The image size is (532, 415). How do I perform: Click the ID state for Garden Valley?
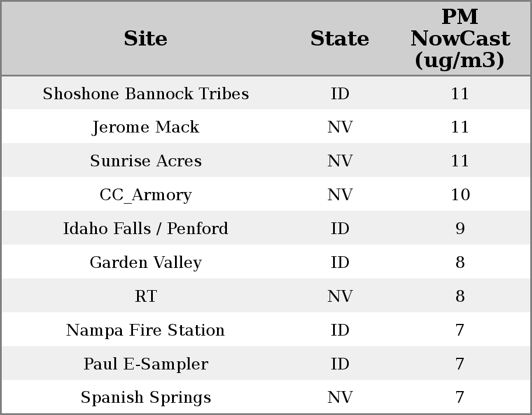pyautogui.click(x=339, y=263)
